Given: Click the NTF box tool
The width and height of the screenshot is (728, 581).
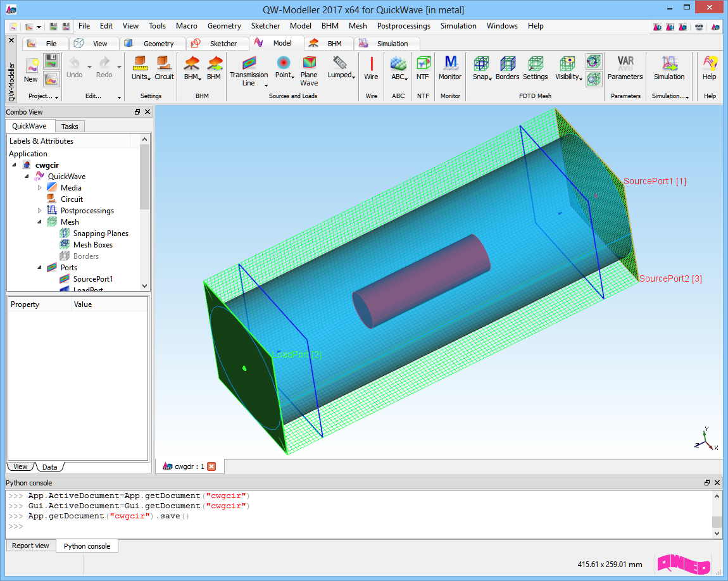Looking at the screenshot, I should [x=422, y=68].
